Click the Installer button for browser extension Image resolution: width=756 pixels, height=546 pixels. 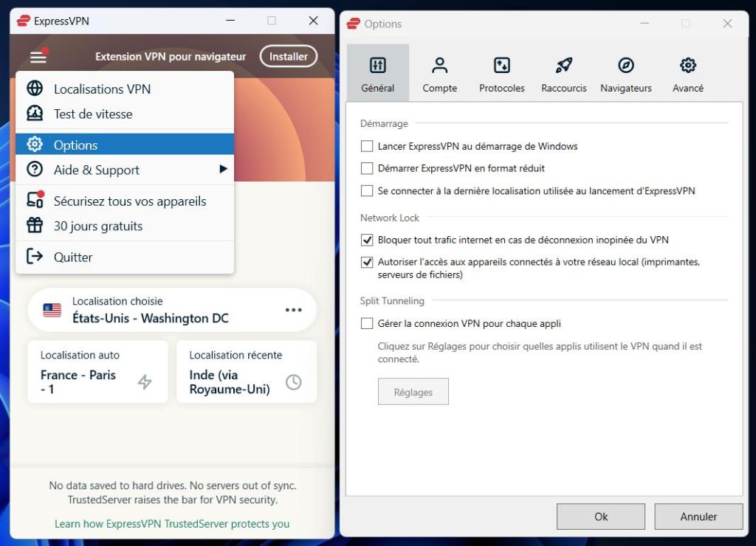289,56
